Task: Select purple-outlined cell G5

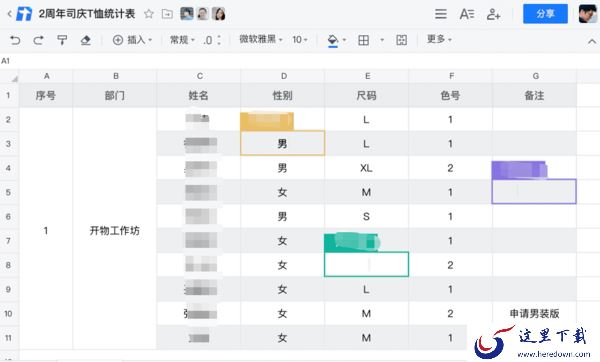Action: click(x=534, y=191)
